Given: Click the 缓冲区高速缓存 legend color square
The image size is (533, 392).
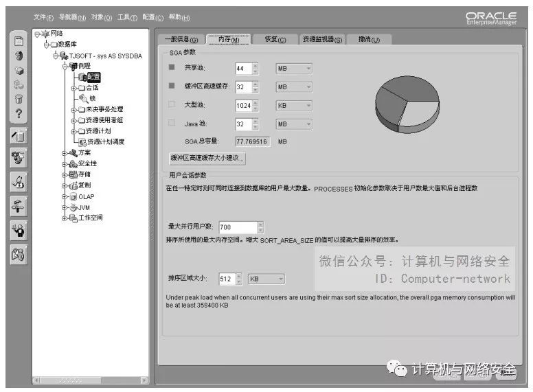Looking at the screenshot, I should [172, 86].
